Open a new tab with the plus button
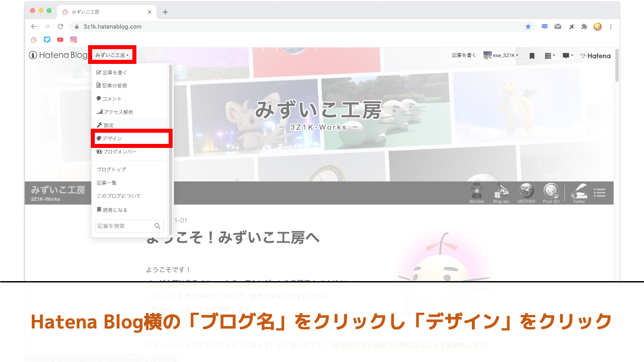644x362 pixels. tap(165, 12)
